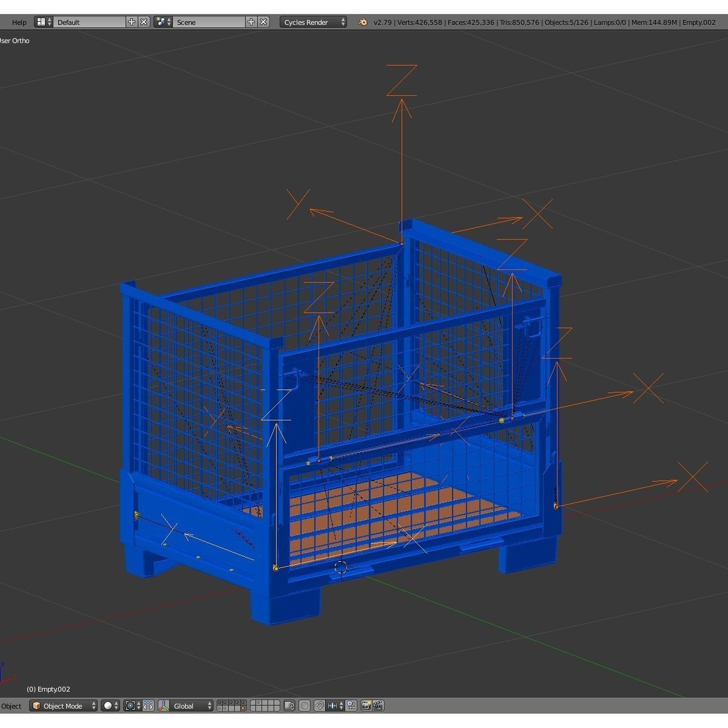The image size is (728, 728).
Task: Open the pivot point selector
Action: click(x=132, y=706)
